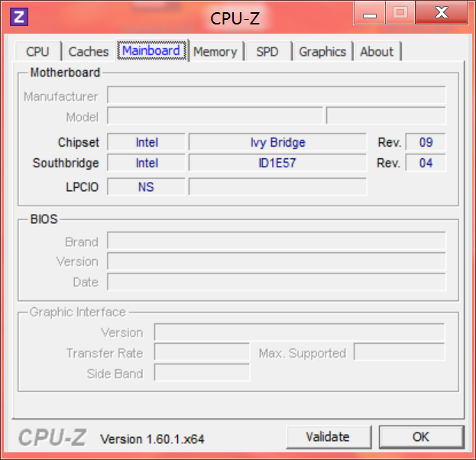Minimize the CPU-Z window
Screen dimensions: 476x460
(x=369, y=12)
